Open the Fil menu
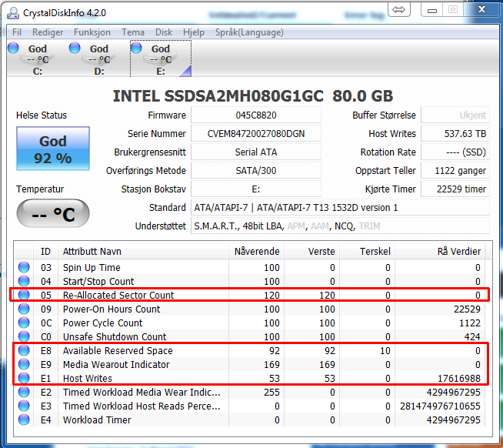The image size is (503, 448). point(17,32)
